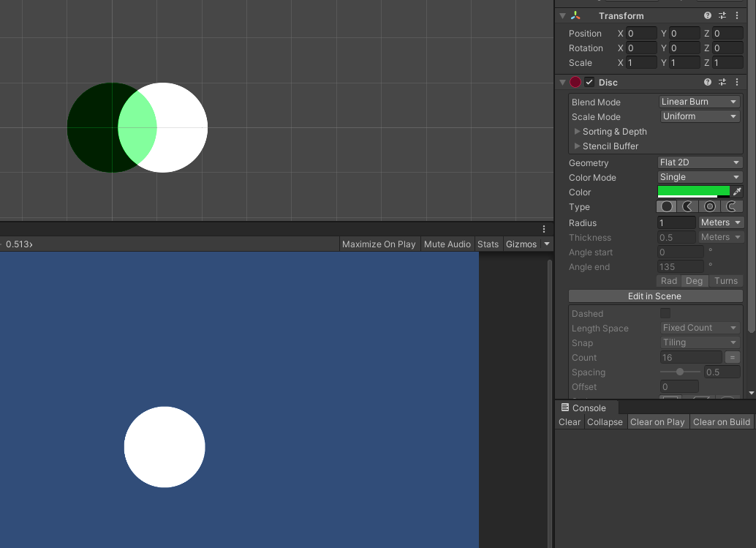Select the ring disc type icon
This screenshot has width=756, height=548.
710,206
